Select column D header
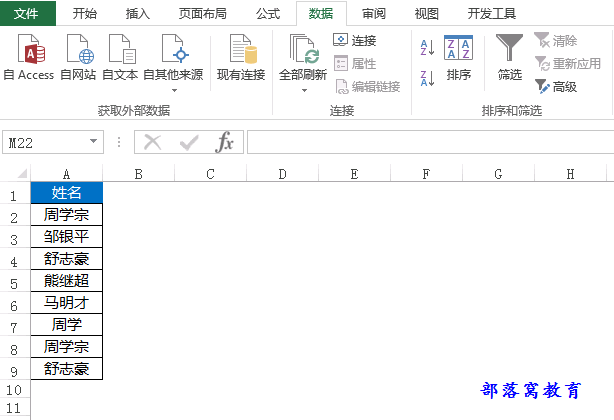Image resolution: width=614 pixels, height=420 pixels. click(282, 173)
